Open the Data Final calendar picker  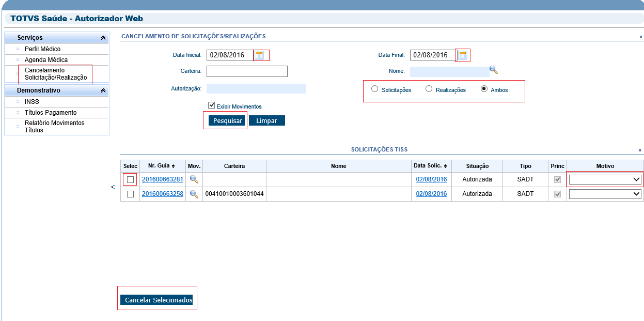(463, 55)
